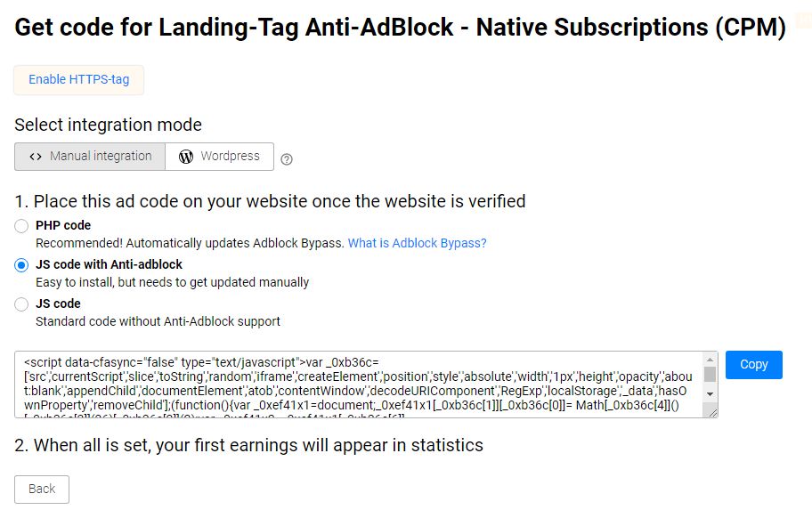
Task: Click inside the ad code text area
Action: tap(356, 385)
